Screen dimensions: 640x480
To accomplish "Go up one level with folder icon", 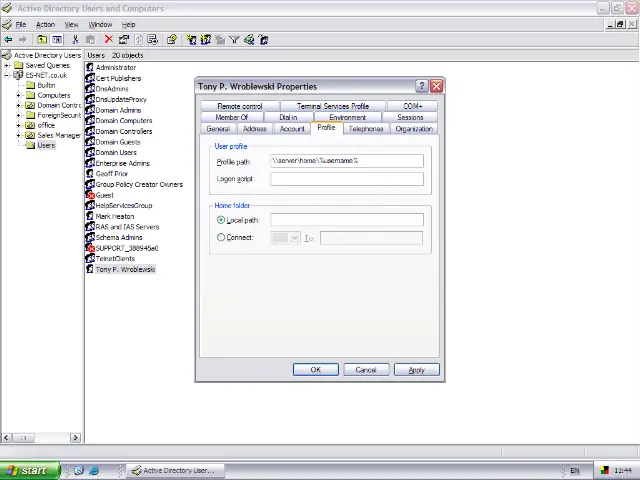I will pyautogui.click(x=42, y=40).
